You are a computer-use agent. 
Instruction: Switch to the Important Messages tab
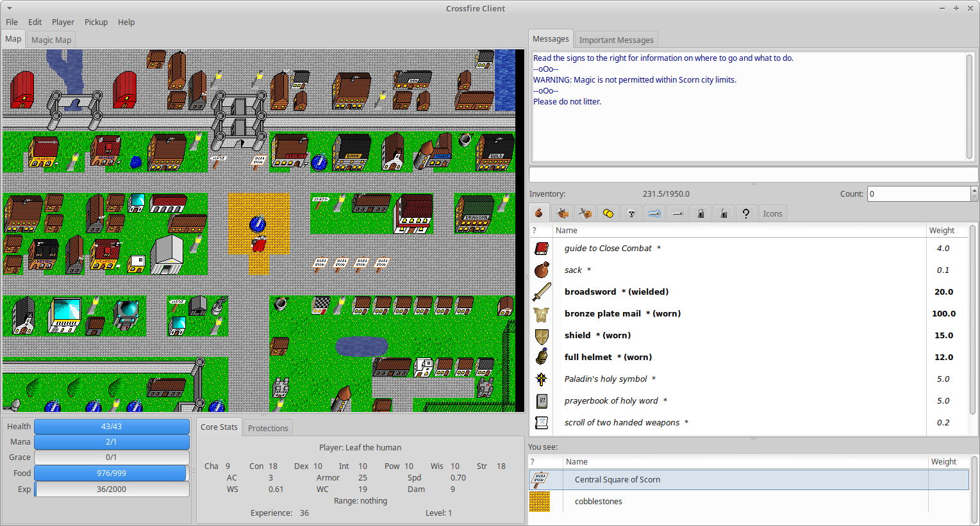616,40
